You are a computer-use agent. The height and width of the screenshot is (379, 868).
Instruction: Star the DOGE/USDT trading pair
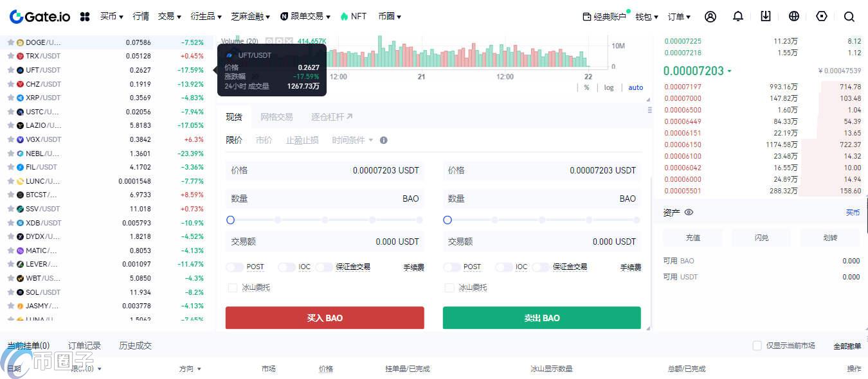[11, 42]
